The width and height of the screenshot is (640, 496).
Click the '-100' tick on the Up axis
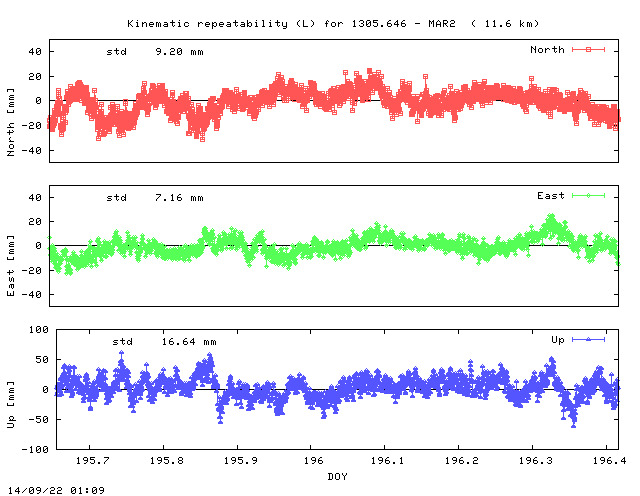(x=35, y=449)
